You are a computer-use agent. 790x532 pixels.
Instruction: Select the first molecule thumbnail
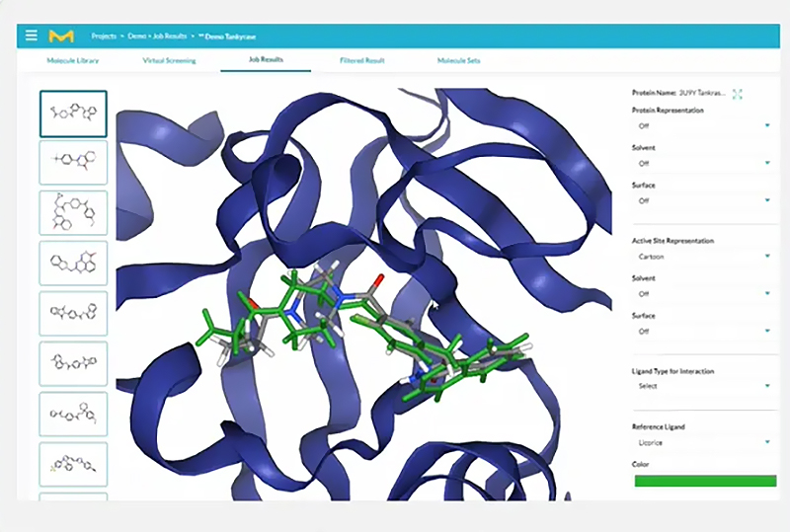(x=73, y=114)
